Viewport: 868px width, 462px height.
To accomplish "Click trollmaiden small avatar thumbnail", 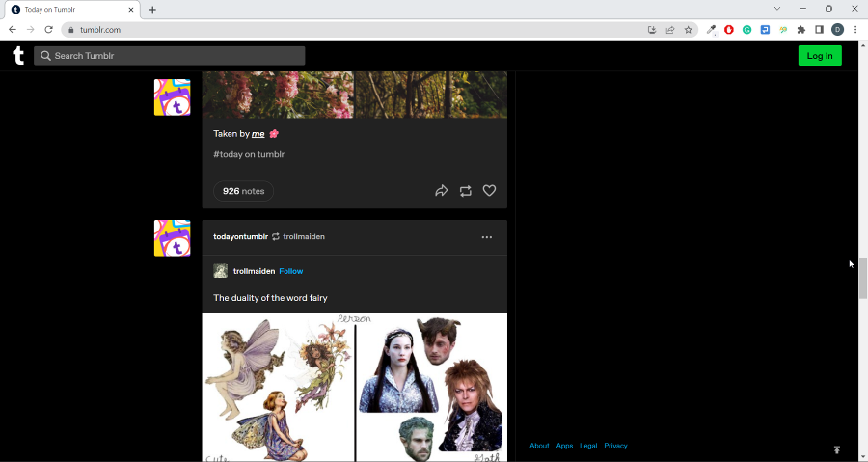I will point(220,271).
